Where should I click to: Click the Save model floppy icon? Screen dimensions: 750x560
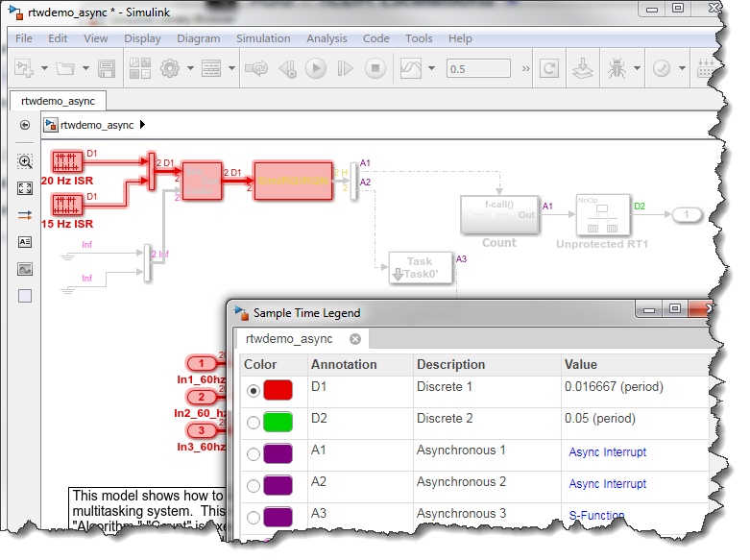tap(107, 69)
